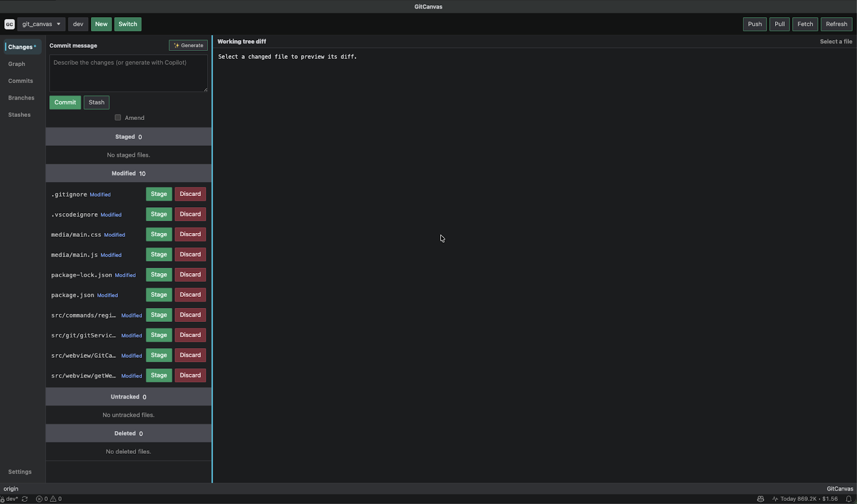This screenshot has height=504, width=857.
Task: Stage media/main.js
Action: point(159,254)
